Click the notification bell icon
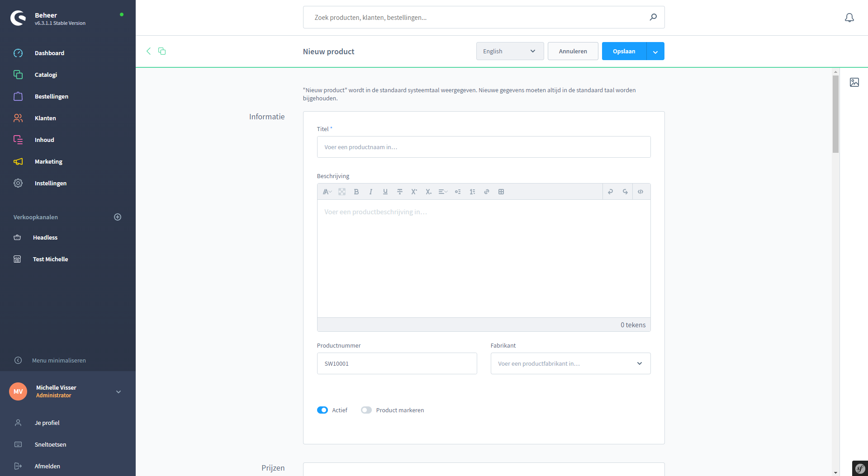Viewport: 868px width, 476px height. click(849, 18)
